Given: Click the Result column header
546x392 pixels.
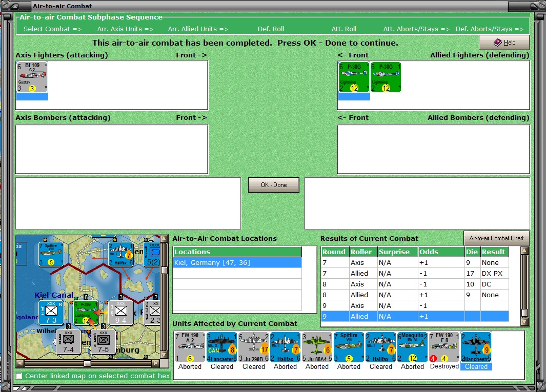Looking at the screenshot, I should 495,252.
